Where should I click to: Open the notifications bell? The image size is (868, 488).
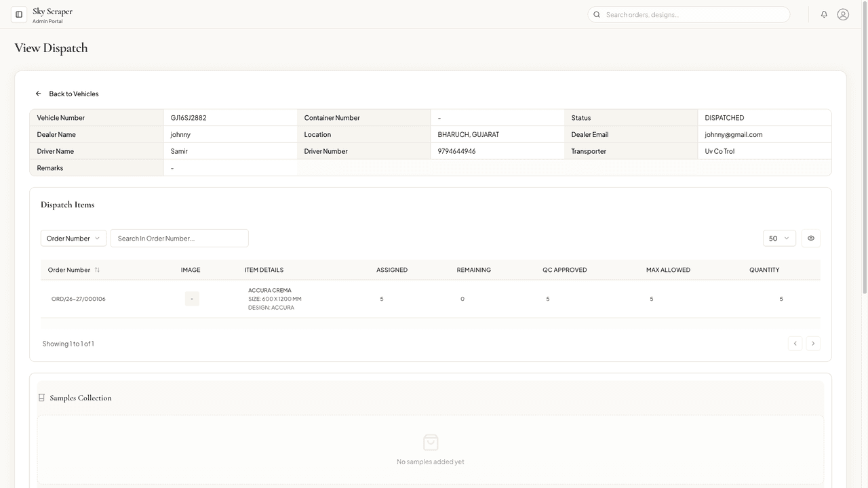[x=824, y=14]
